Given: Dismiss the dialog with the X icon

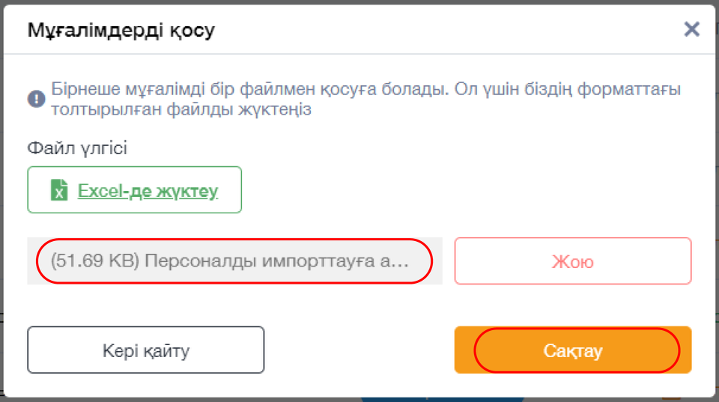Looking at the screenshot, I should pos(691,29).
